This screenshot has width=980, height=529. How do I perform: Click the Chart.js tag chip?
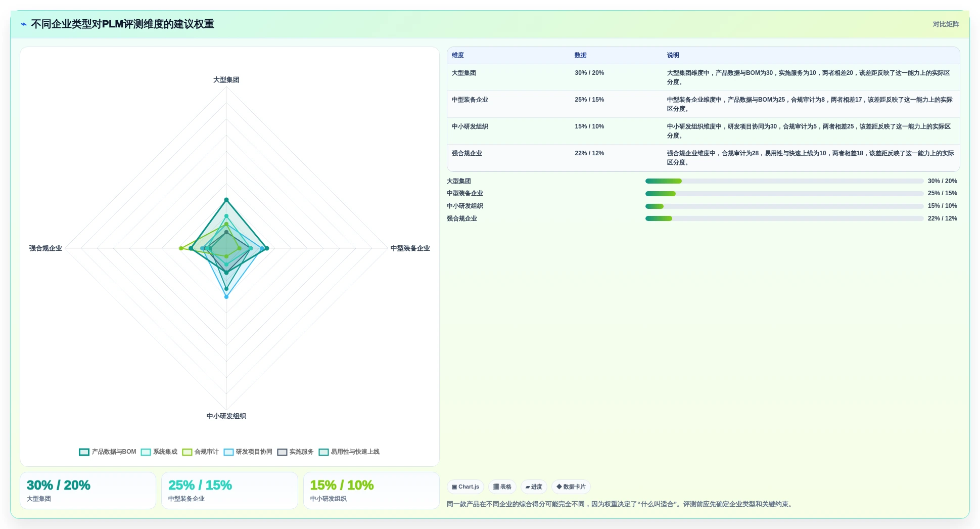click(x=465, y=487)
